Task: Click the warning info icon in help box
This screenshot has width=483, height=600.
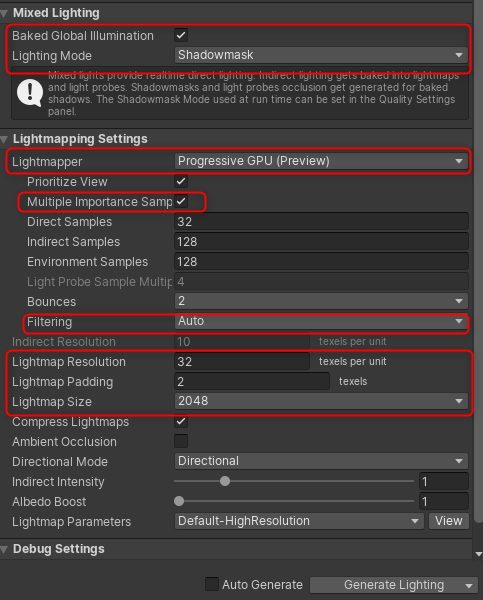Action: 30,93
